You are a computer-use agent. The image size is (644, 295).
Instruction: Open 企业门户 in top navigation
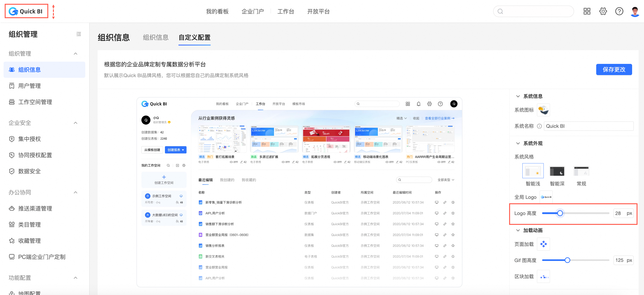pos(252,11)
